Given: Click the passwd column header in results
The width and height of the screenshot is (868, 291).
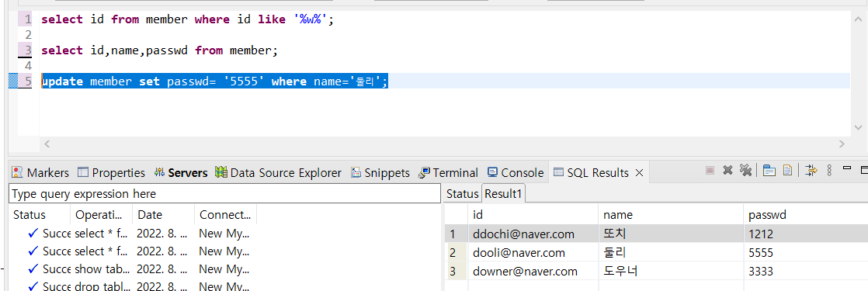Looking at the screenshot, I should click(805, 215).
